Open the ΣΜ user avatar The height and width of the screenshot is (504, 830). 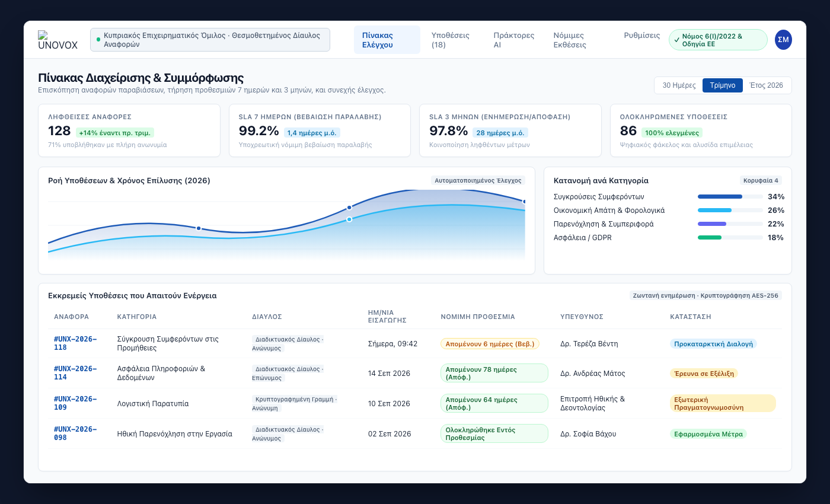pos(783,40)
